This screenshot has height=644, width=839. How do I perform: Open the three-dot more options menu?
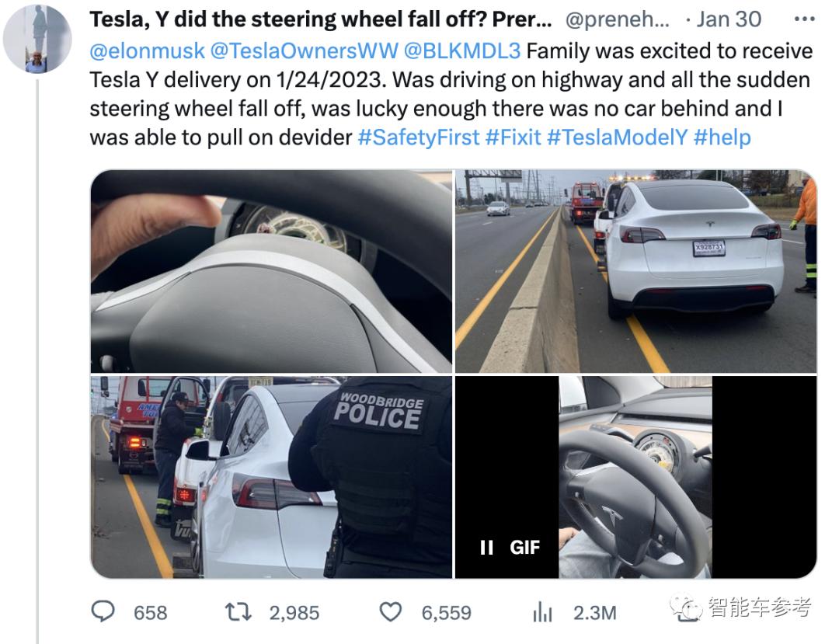(x=804, y=19)
